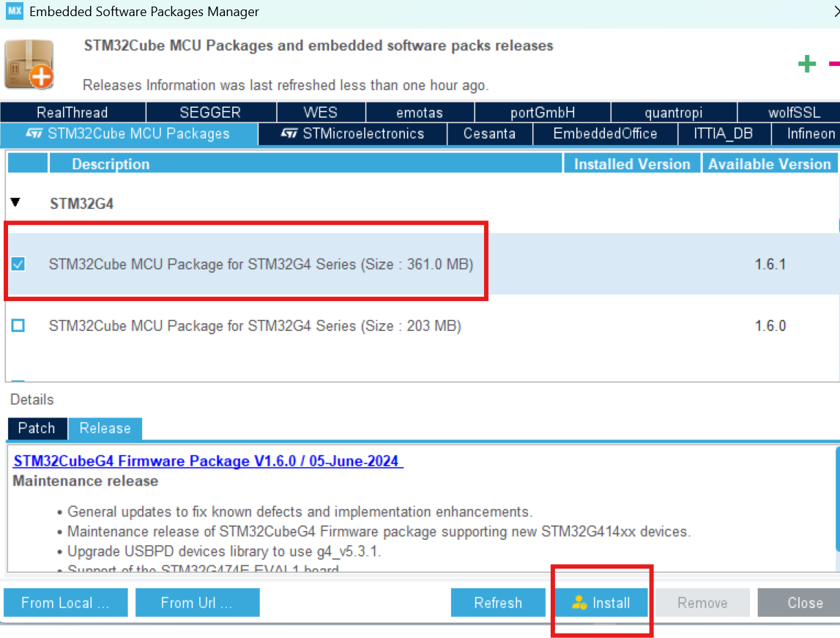Viewport: 840px width, 638px height.
Task: Open the STM32CubeG4 Firmware Package V1.6.0 link
Action: (208, 461)
